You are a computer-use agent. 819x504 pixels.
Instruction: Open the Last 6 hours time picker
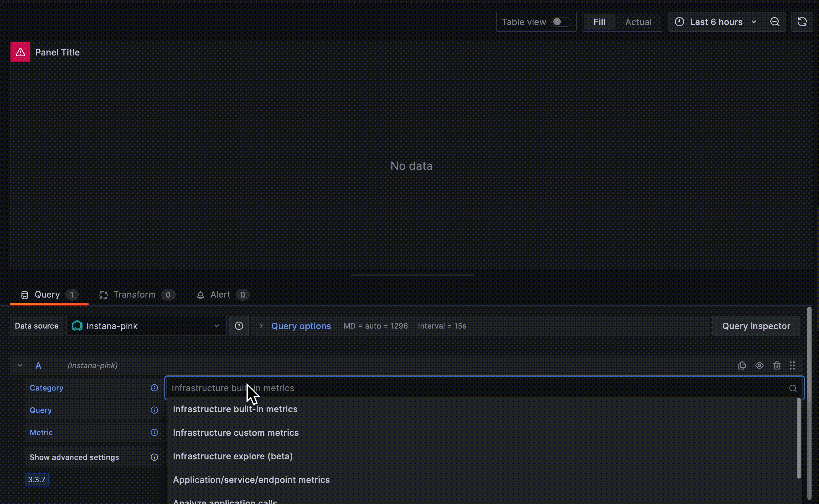pyautogui.click(x=716, y=22)
